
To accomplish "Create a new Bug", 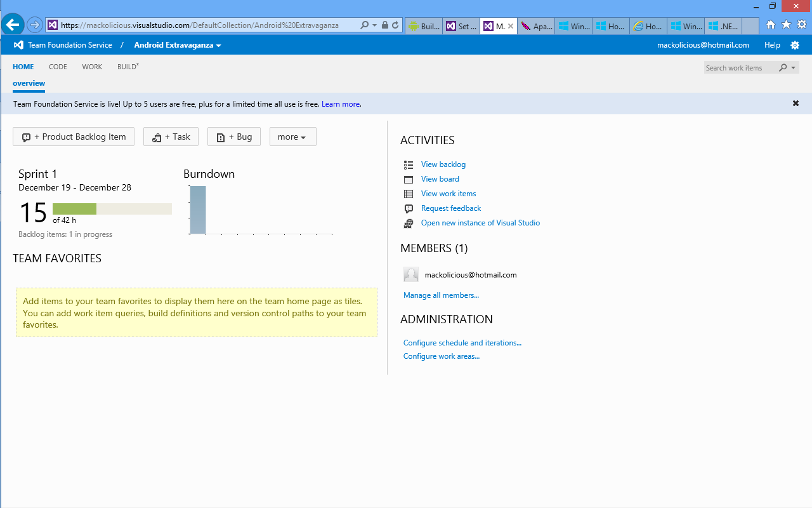I will point(234,137).
